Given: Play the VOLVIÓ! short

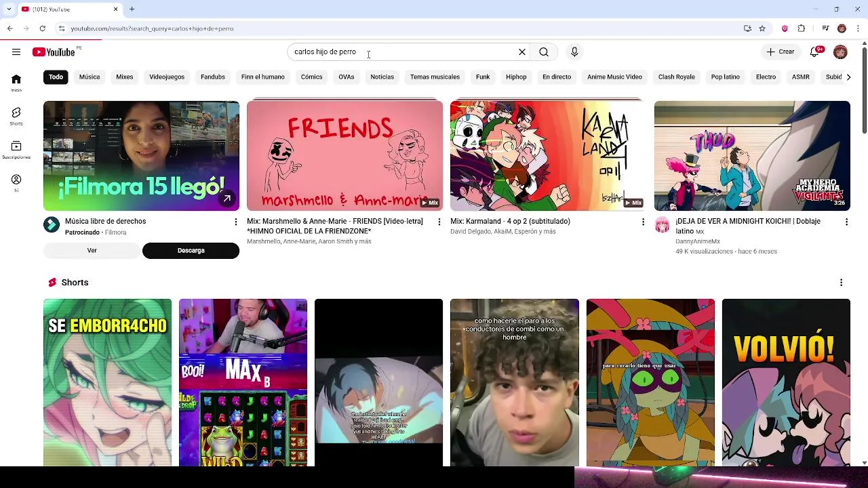Looking at the screenshot, I should pos(786,382).
